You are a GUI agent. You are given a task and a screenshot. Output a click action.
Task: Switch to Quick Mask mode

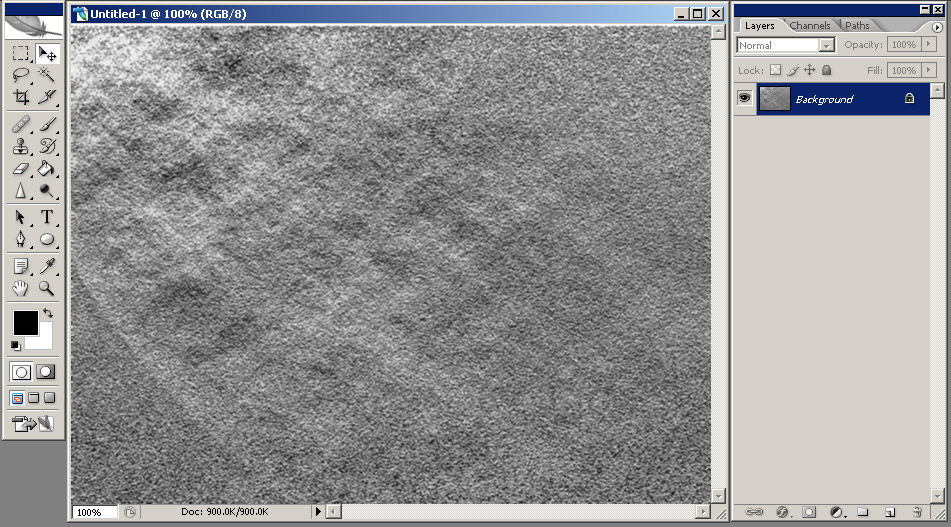point(45,372)
